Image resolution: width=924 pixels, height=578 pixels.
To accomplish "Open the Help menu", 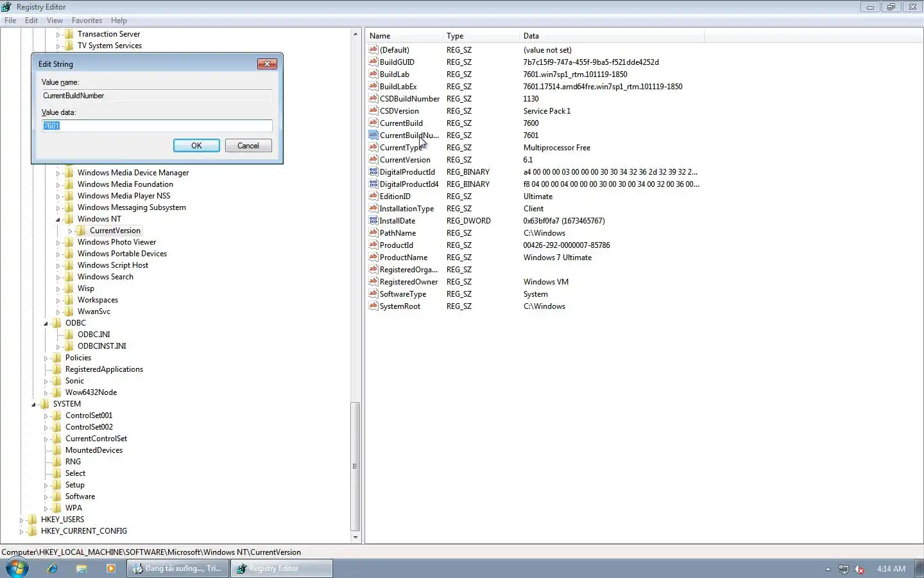I will 119,21.
